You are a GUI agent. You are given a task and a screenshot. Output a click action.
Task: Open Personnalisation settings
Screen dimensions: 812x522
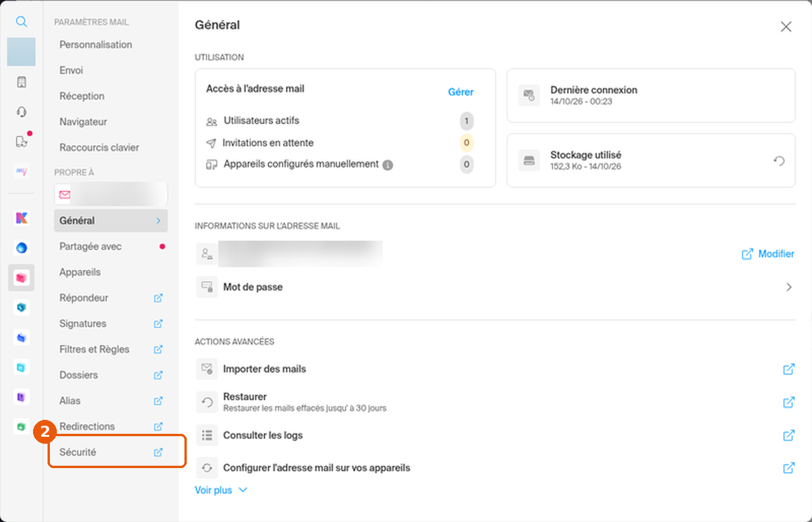(96, 45)
